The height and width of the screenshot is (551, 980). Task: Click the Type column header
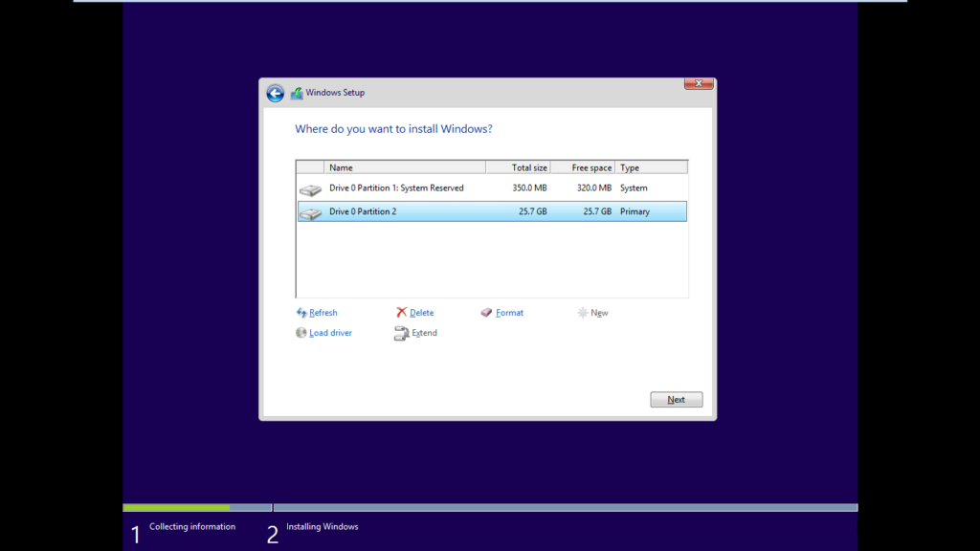coord(651,167)
